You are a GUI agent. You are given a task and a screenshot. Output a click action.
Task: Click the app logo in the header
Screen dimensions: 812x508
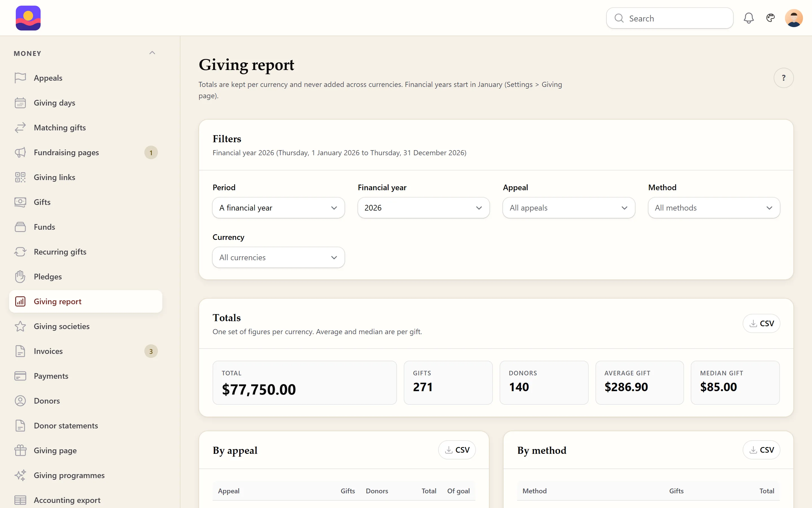click(x=28, y=18)
